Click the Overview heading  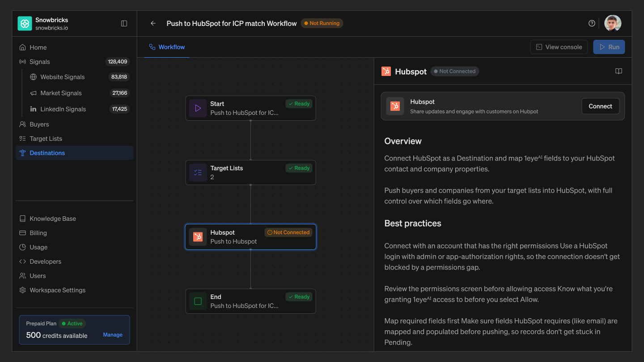(x=403, y=141)
